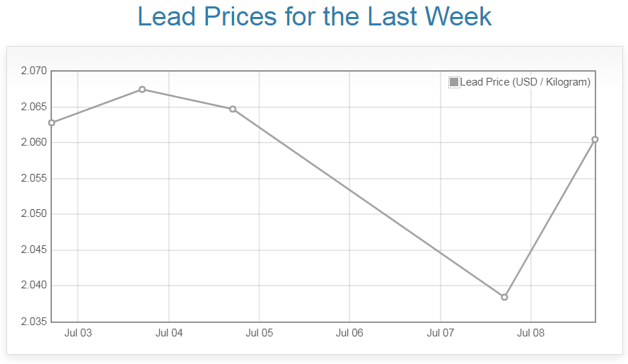Screen dimensions: 628x364
Task: Select the lowest data point near 2.038
Action: pos(504,297)
